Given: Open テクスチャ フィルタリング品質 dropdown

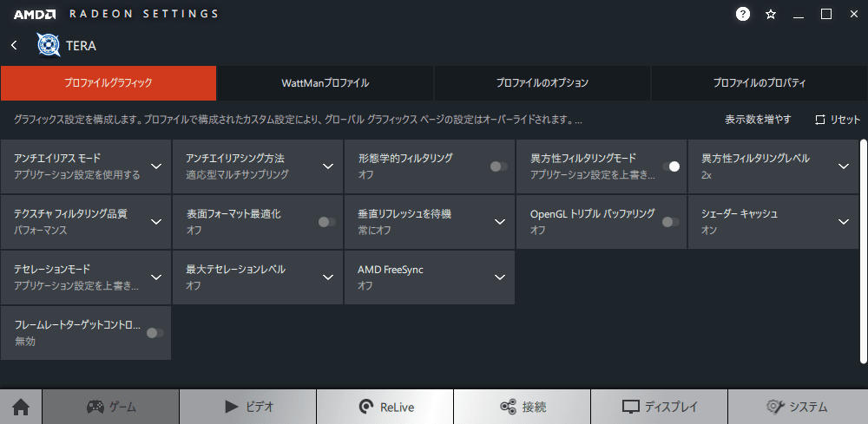Looking at the screenshot, I should pos(156,222).
